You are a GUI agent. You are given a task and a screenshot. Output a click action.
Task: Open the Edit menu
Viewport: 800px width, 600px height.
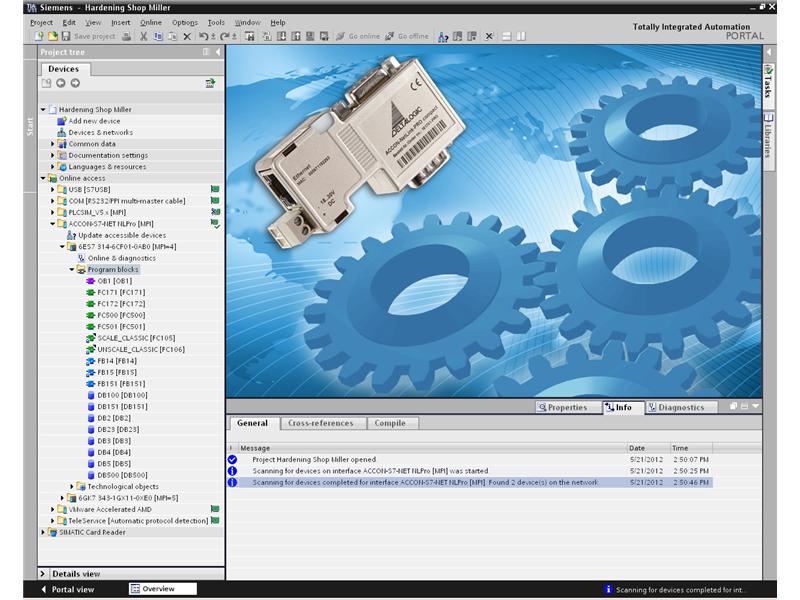point(69,22)
